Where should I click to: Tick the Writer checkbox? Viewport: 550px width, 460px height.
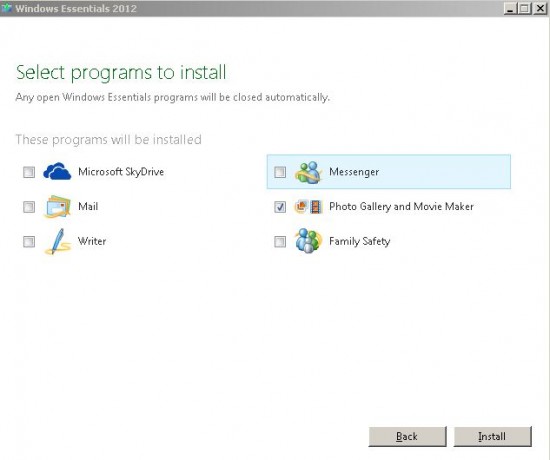(x=29, y=241)
